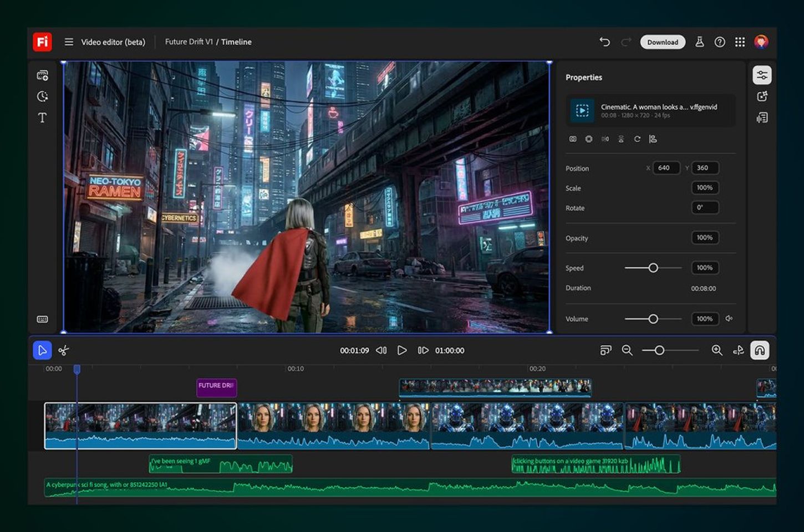Switch to the Timeline breadcrumb item
The width and height of the screenshot is (804, 532).
[x=236, y=42]
